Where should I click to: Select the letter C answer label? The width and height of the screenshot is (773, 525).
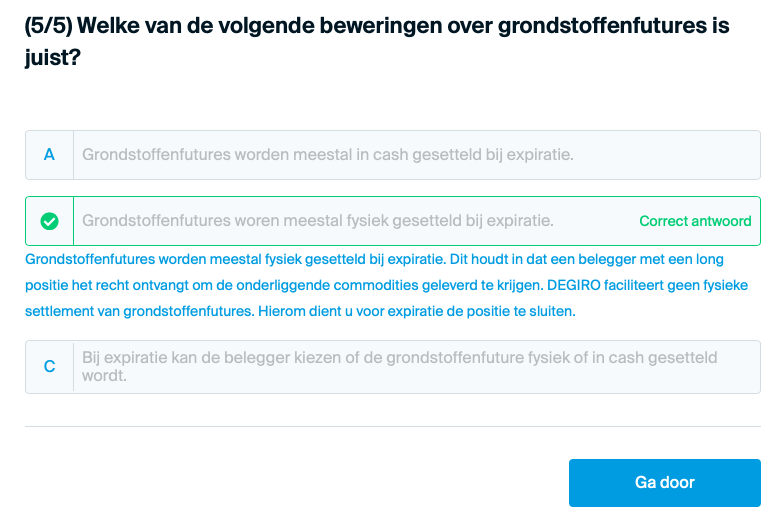(x=49, y=366)
